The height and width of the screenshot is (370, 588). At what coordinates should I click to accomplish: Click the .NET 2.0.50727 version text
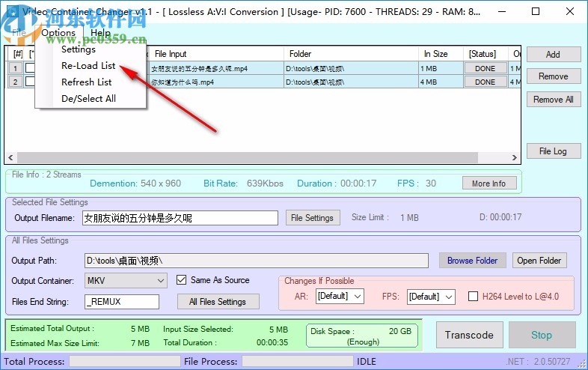(538, 361)
